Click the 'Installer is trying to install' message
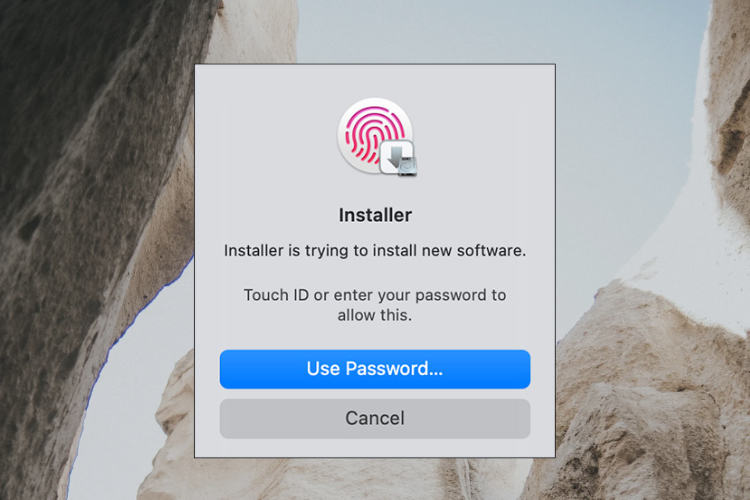The height and width of the screenshot is (500, 750). point(375,250)
